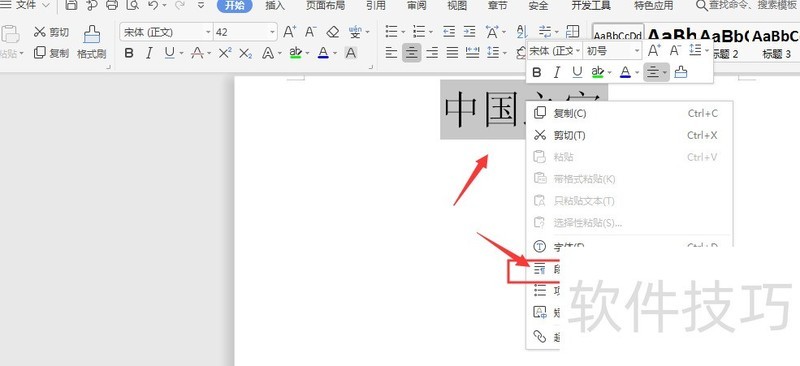The image size is (800, 366).
Task: Open Print Preview from quick access bar
Action: pyautogui.click(x=133, y=6)
